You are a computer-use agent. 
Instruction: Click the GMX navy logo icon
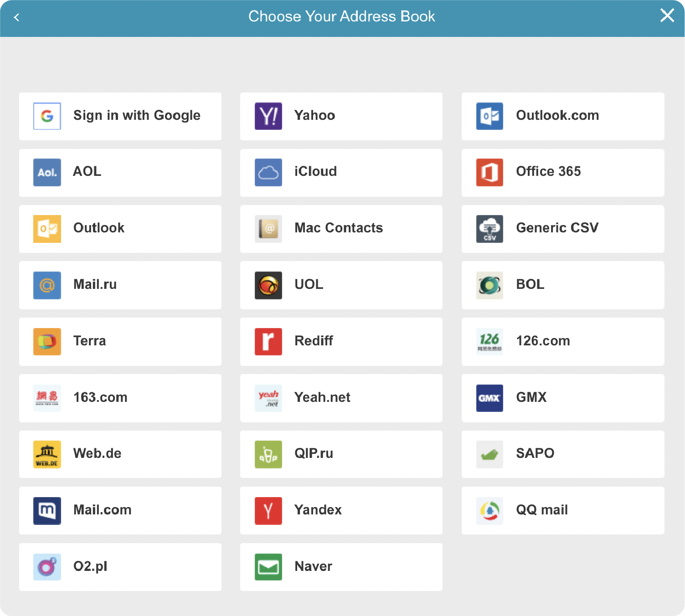(x=489, y=398)
